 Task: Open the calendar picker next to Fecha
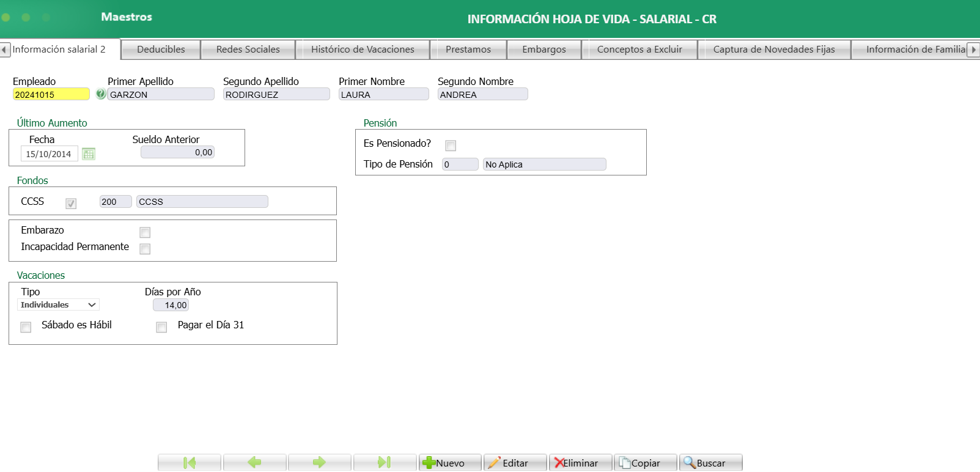tap(89, 154)
